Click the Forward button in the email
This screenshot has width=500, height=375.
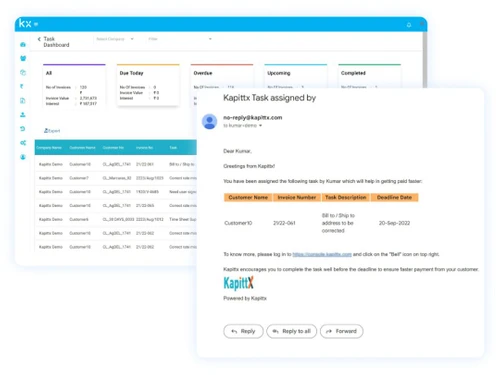(342, 331)
